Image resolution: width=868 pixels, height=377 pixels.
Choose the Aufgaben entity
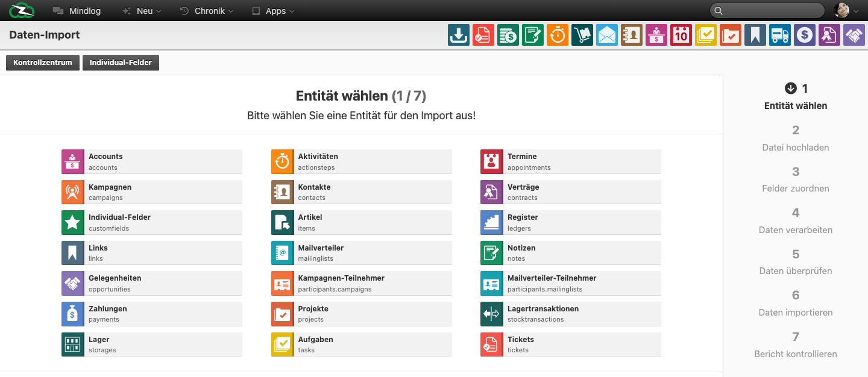click(x=361, y=344)
